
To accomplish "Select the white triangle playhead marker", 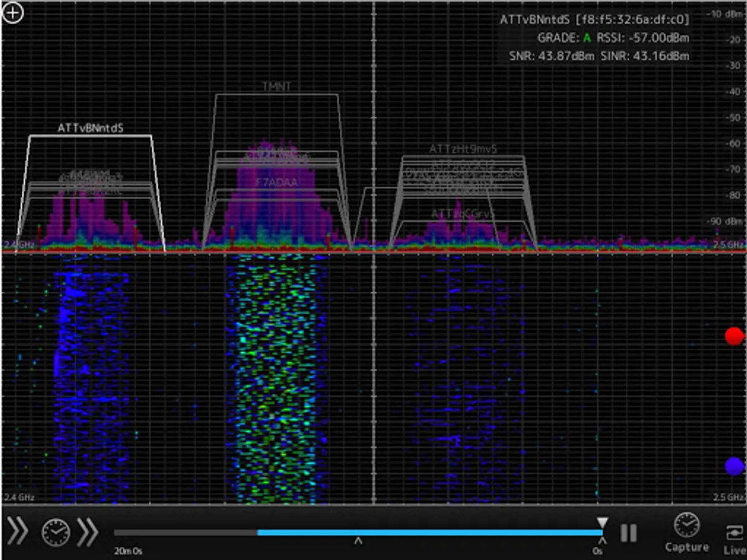I will point(602,522).
